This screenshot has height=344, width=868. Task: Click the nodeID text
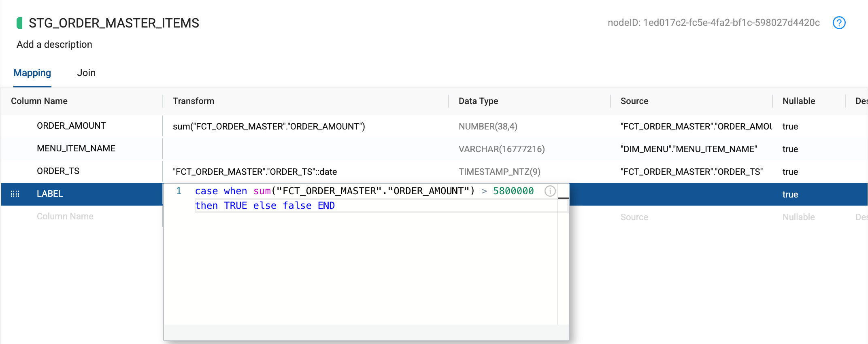click(x=713, y=23)
